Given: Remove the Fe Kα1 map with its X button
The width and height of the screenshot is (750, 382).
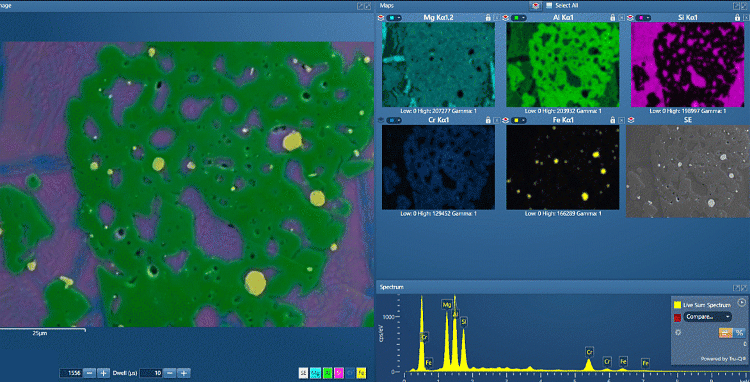Looking at the screenshot, I should click(x=621, y=120).
